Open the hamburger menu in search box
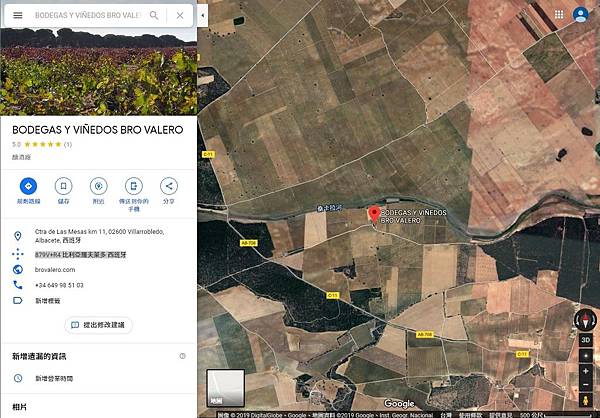 (18, 15)
